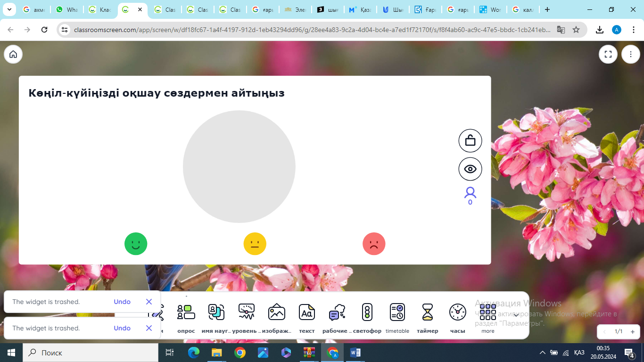
Task: Select the green happy smiley
Action: click(136, 244)
